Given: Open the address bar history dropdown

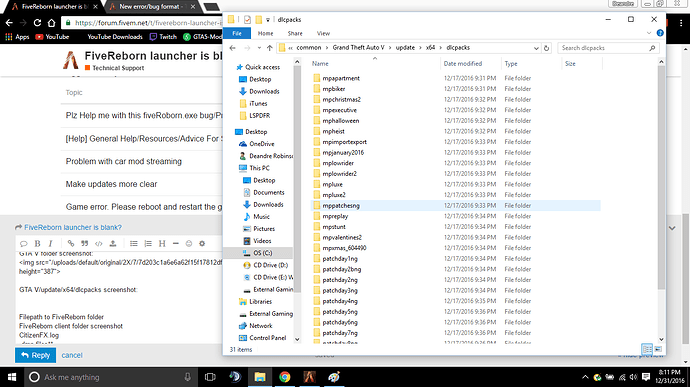Looking at the screenshot, I should click(x=536, y=48).
